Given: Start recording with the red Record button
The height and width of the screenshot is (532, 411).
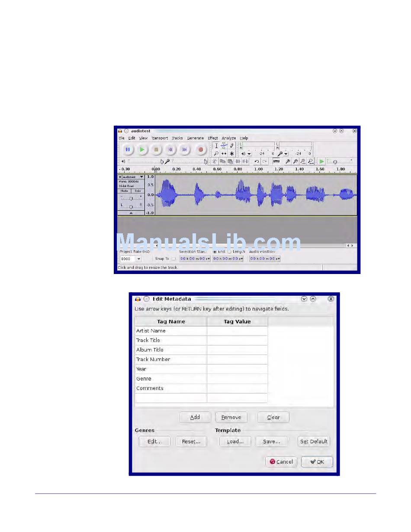Looking at the screenshot, I should coord(201,149).
